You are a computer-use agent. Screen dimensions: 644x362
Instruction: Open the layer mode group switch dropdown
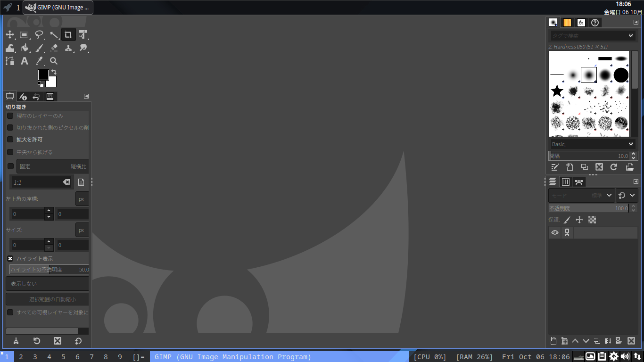(x=627, y=195)
